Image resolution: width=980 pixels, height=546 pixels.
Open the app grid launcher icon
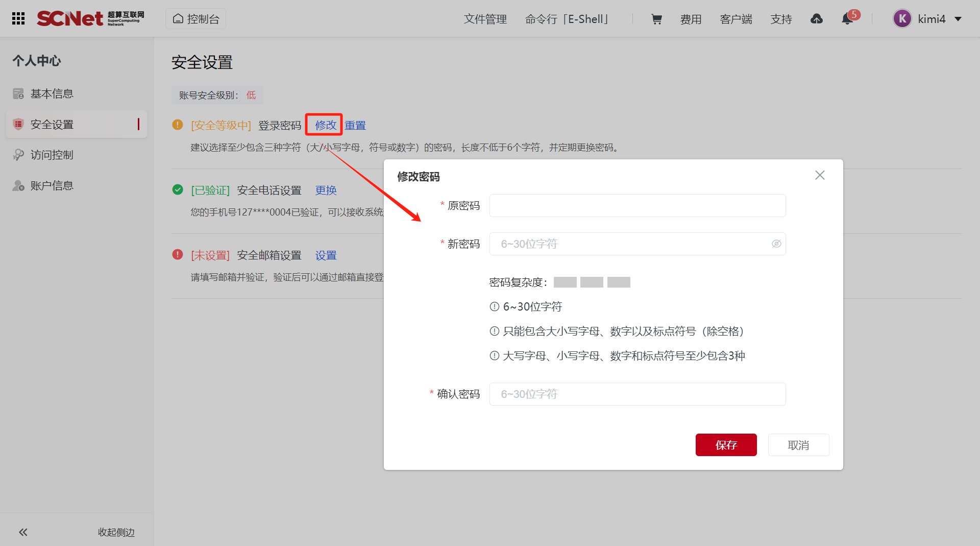click(x=18, y=19)
